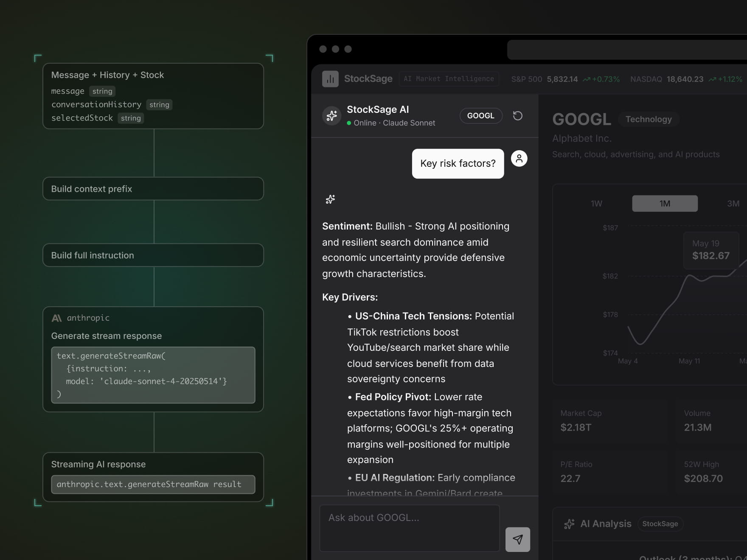The image size is (747, 560).
Task: Select the Build context prefix node
Action: pyautogui.click(x=153, y=189)
